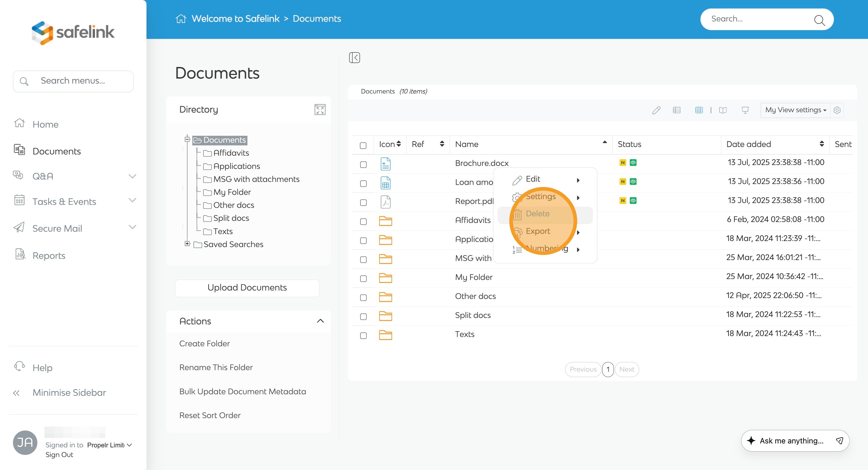Choose Delete from the context menu
The width and height of the screenshot is (868, 470).
tap(537, 214)
